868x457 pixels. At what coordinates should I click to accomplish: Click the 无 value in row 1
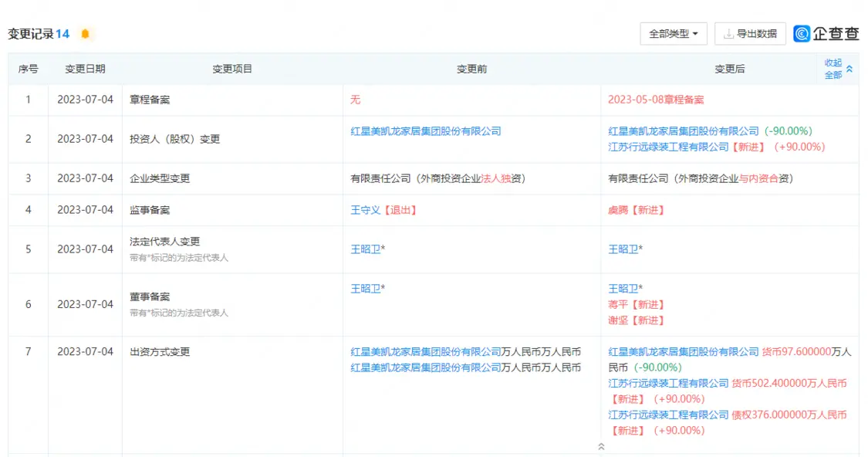coord(356,100)
